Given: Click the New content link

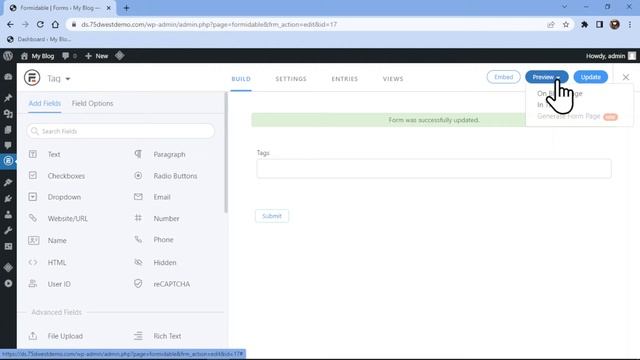Looking at the screenshot, I should (x=97, y=56).
